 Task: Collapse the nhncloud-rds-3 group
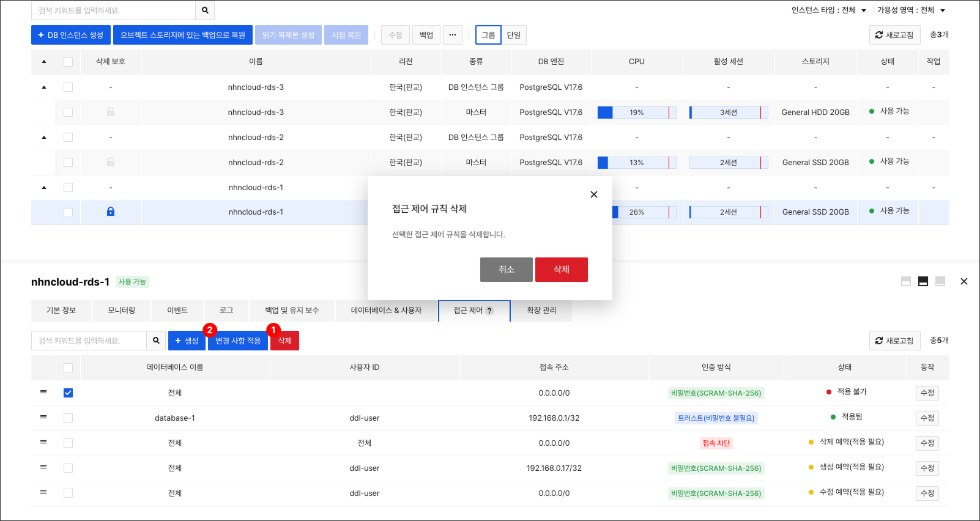coord(44,87)
